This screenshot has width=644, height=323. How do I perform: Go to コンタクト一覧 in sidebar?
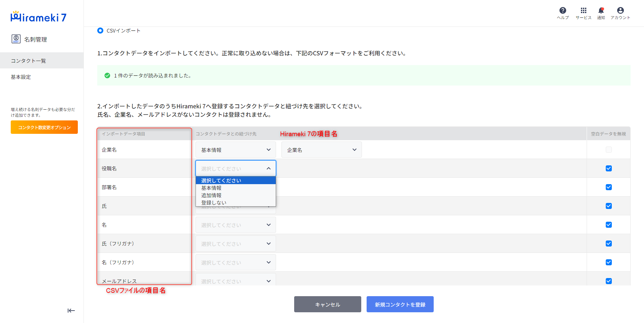(x=42, y=60)
